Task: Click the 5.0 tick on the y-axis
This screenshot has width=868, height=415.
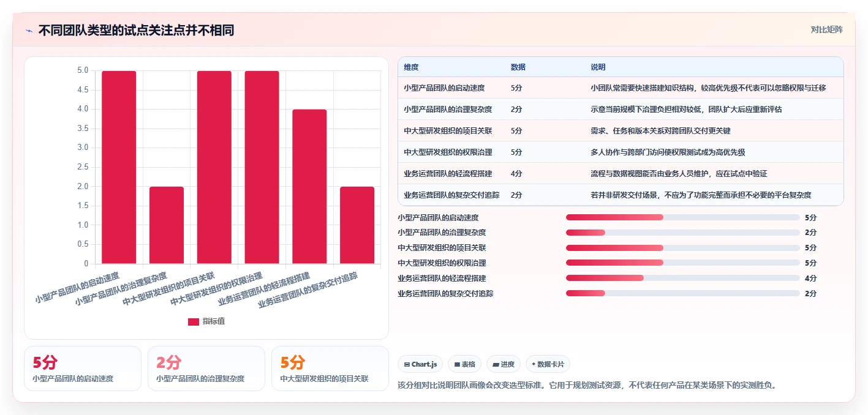Action: coord(82,70)
